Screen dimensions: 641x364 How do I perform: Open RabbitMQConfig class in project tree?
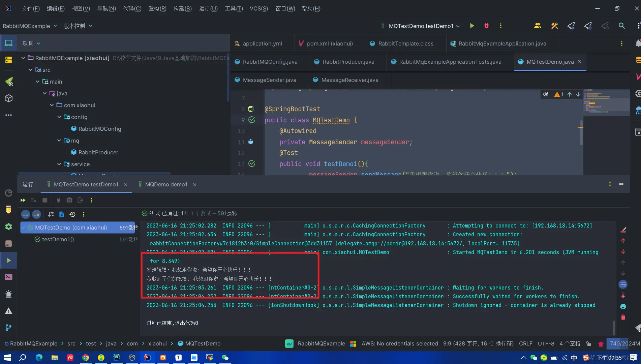tap(99, 129)
